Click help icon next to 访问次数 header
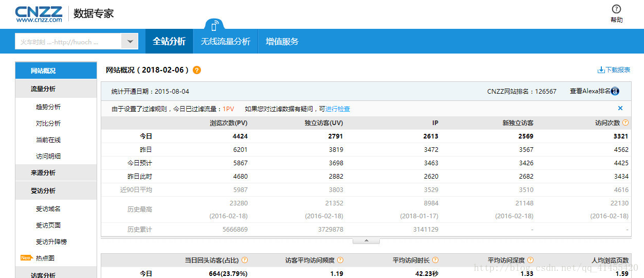The width and height of the screenshot is (644, 278). (x=625, y=123)
